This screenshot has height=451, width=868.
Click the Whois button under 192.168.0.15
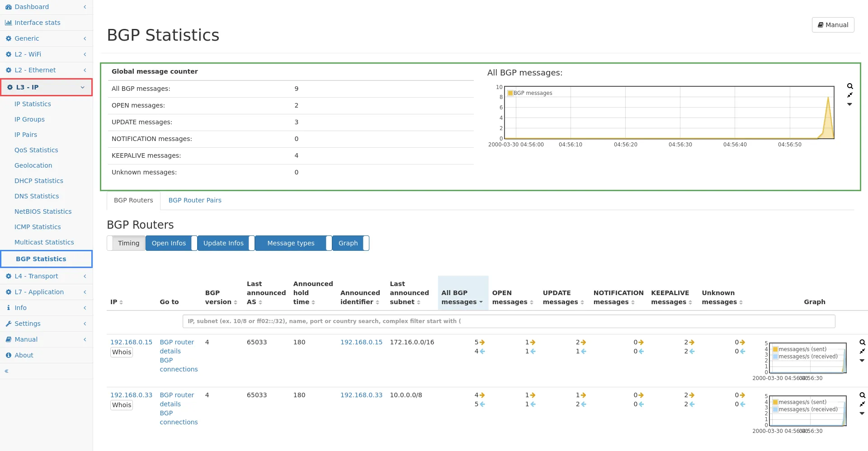coord(122,352)
